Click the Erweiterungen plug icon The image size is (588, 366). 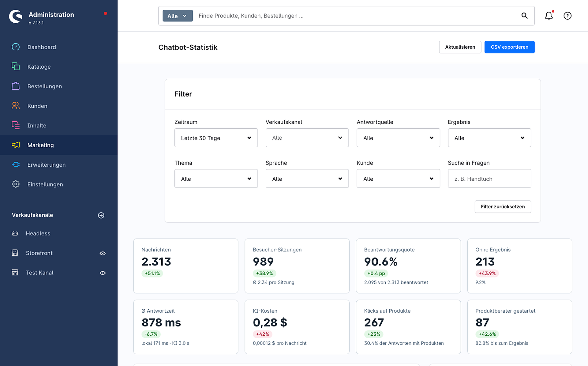pos(16,164)
